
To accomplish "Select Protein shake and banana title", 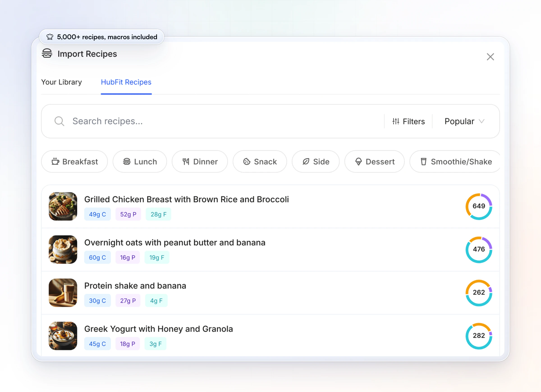I will (x=135, y=286).
